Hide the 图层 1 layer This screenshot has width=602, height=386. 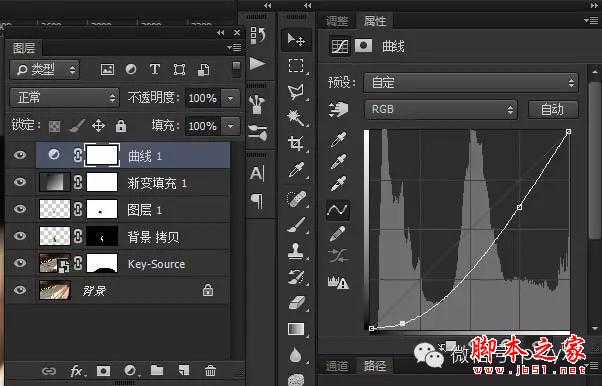coord(20,209)
